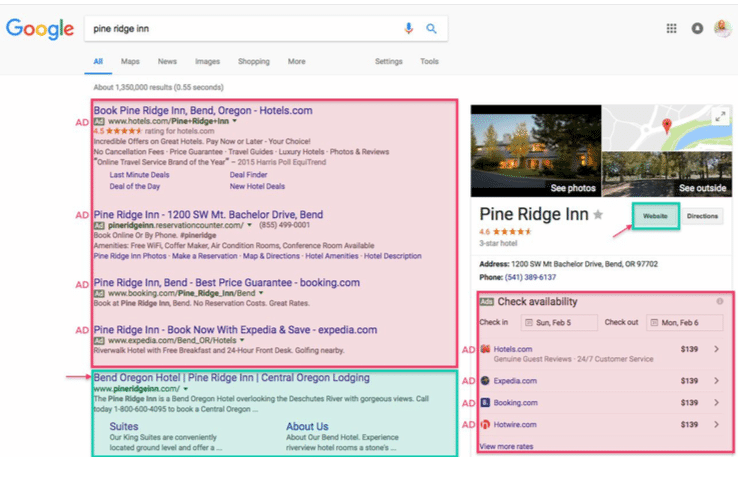Screen dimensions: 739x488
Task: Click the magnifying glass search icon
Action: pyautogui.click(x=431, y=28)
